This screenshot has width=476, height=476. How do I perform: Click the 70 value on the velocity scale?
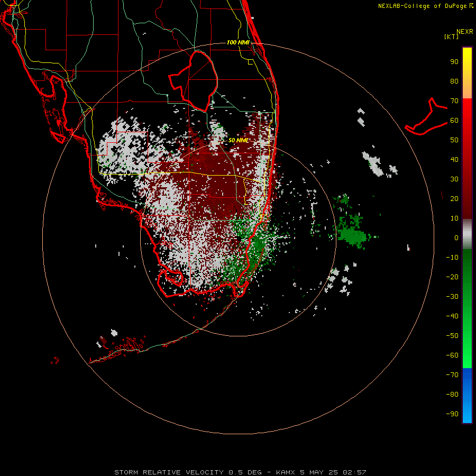(x=454, y=101)
